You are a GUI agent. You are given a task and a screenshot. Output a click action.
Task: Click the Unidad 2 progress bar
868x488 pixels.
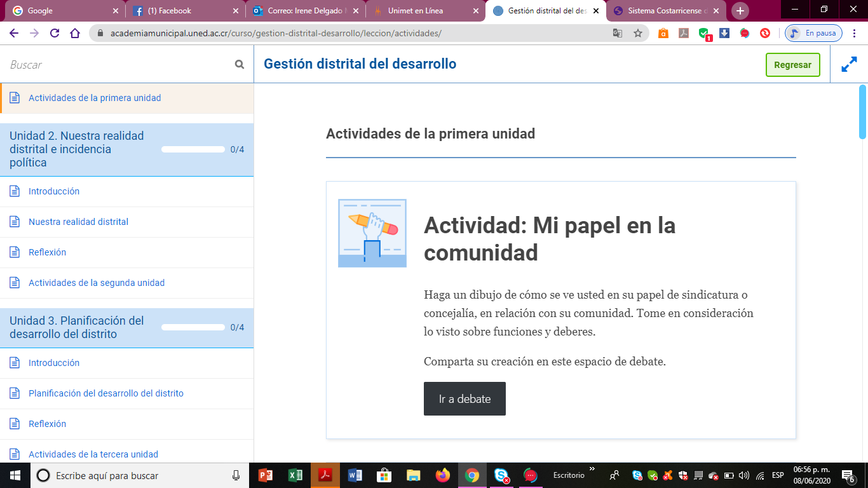pyautogui.click(x=193, y=149)
